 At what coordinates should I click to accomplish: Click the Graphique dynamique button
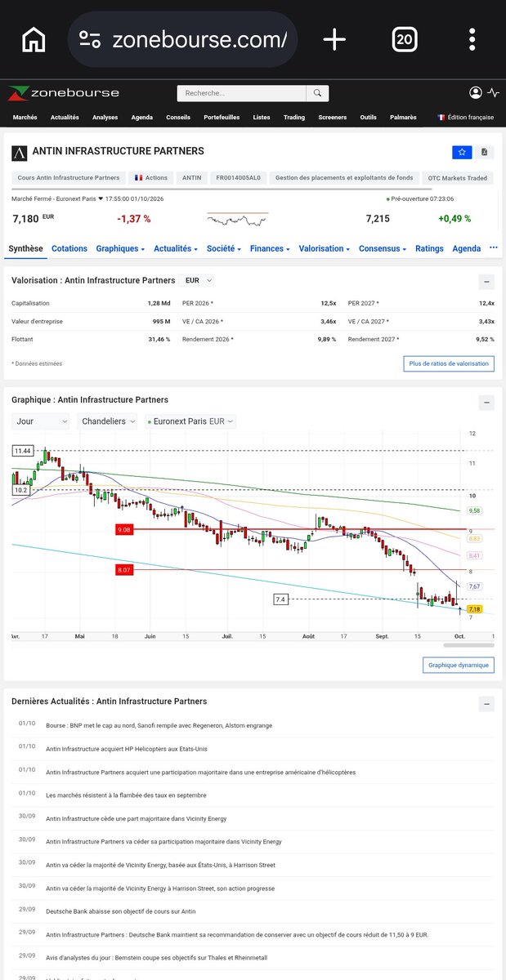click(x=459, y=666)
